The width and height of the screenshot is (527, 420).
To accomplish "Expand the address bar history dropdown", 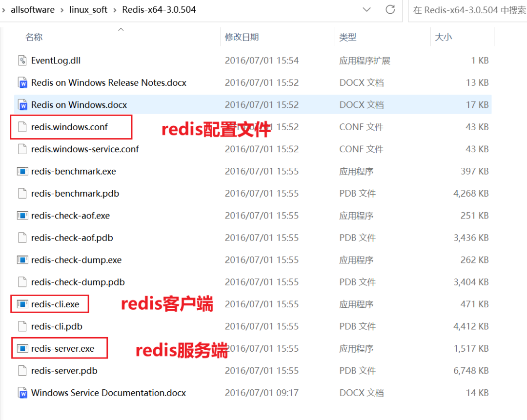I will click(x=366, y=10).
